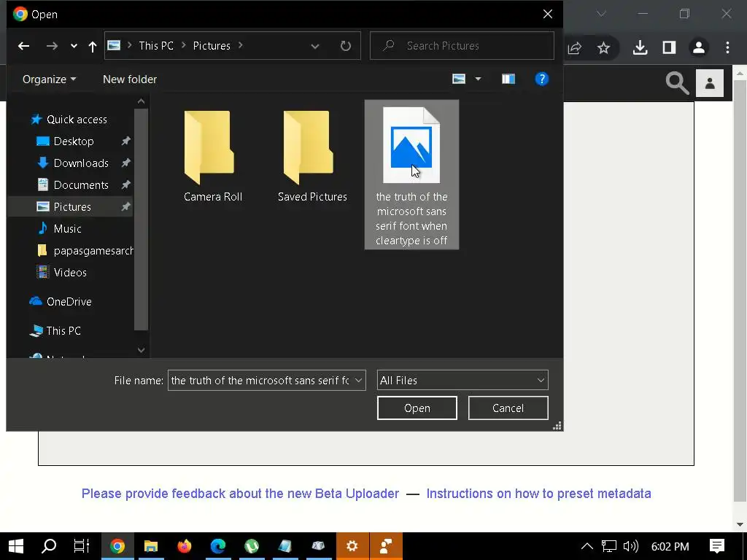Go back in the Open dialog
The width and height of the screenshot is (747, 560).
coord(23,46)
